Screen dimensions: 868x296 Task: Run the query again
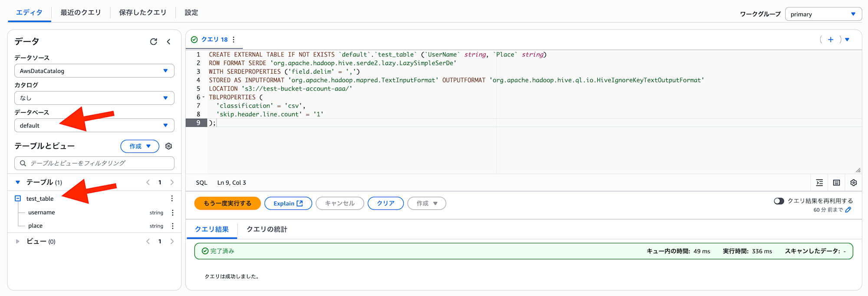pyautogui.click(x=227, y=203)
